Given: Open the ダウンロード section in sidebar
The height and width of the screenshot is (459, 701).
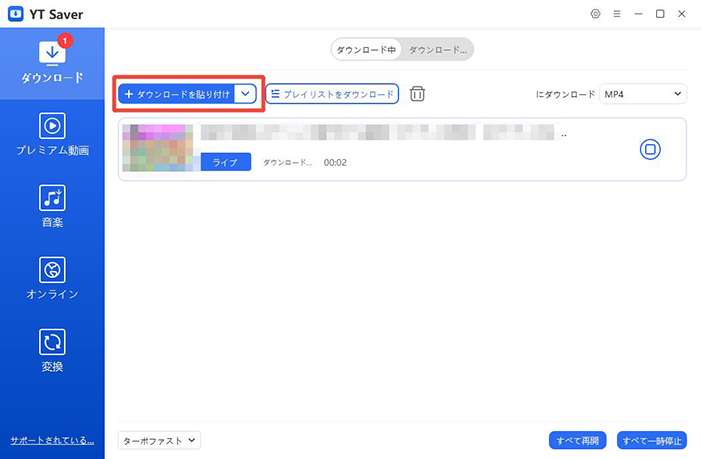Looking at the screenshot, I should tap(52, 63).
